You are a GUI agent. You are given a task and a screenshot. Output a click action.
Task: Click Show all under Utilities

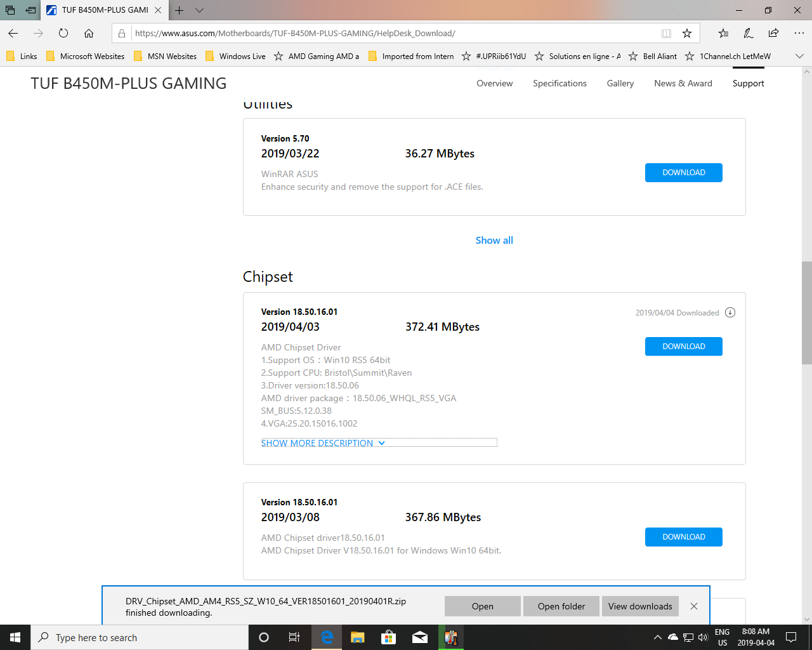(x=494, y=240)
